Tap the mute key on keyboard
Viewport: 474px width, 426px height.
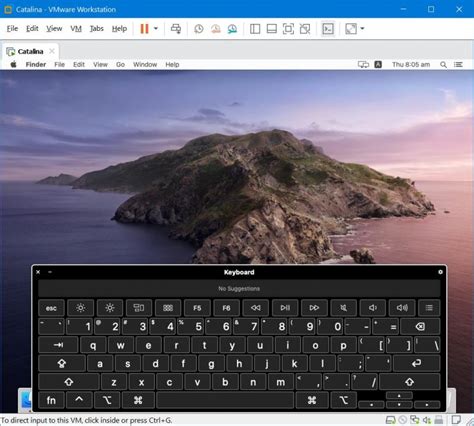coord(343,308)
